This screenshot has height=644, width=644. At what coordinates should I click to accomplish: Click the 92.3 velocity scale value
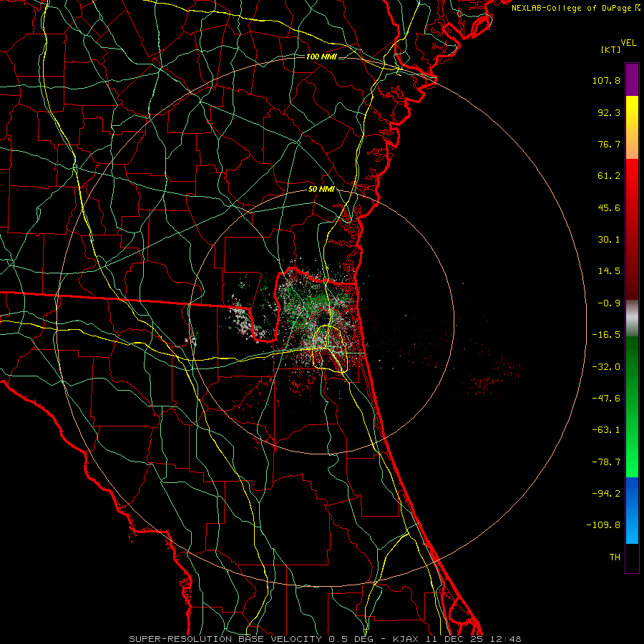click(609, 112)
